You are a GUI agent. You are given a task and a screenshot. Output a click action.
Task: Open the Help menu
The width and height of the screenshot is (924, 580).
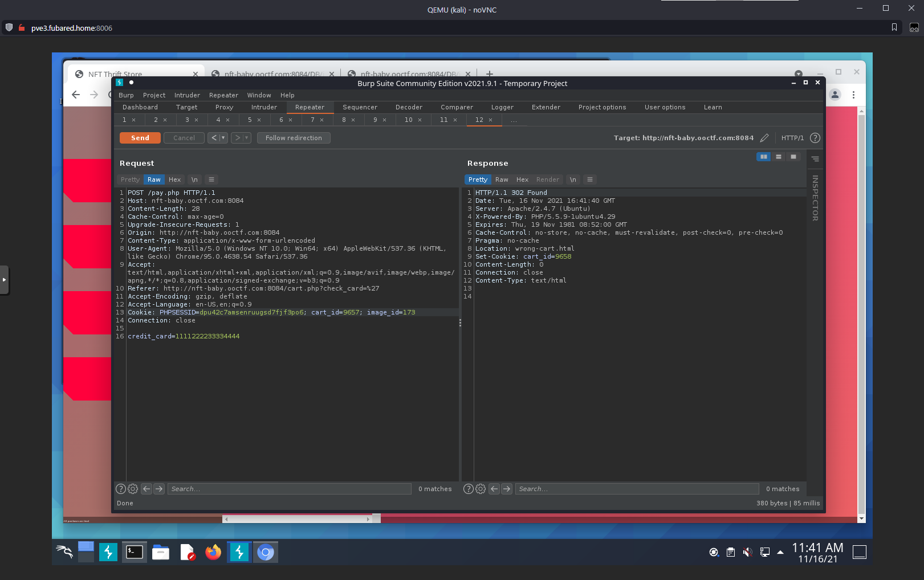click(x=287, y=95)
